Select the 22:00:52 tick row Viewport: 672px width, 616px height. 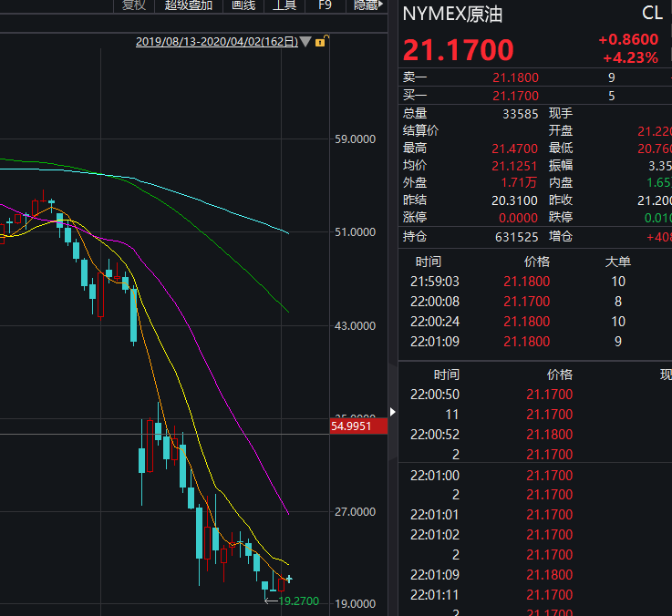[535, 435]
